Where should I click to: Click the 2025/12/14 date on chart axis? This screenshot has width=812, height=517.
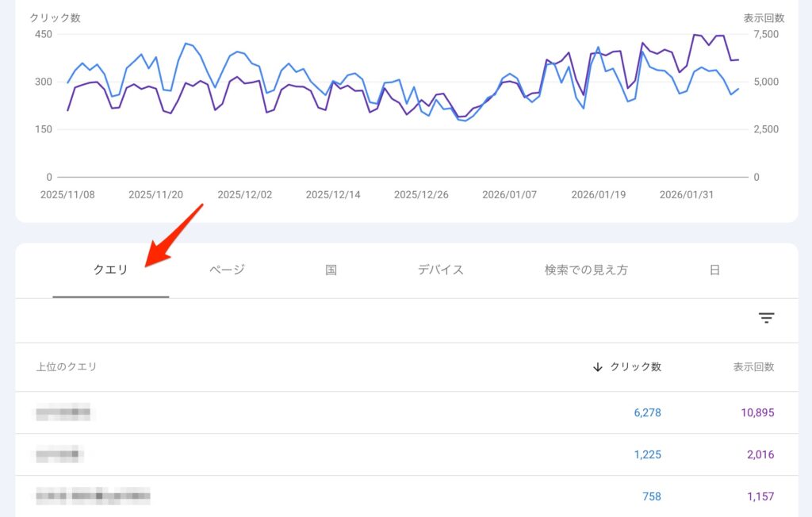(x=333, y=194)
